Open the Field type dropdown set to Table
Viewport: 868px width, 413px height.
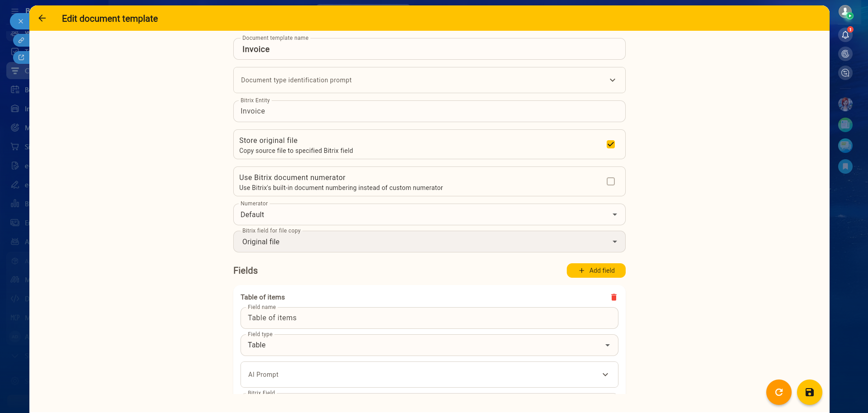click(607, 345)
